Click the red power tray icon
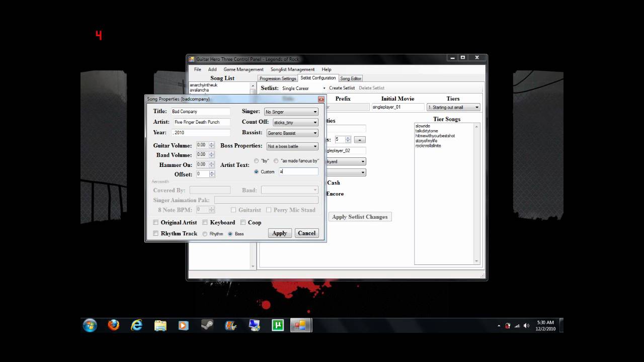 pyautogui.click(x=508, y=326)
